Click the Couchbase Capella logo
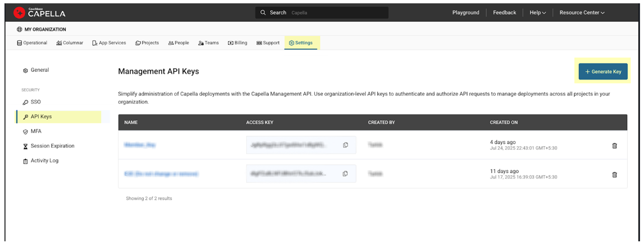 click(x=39, y=12)
